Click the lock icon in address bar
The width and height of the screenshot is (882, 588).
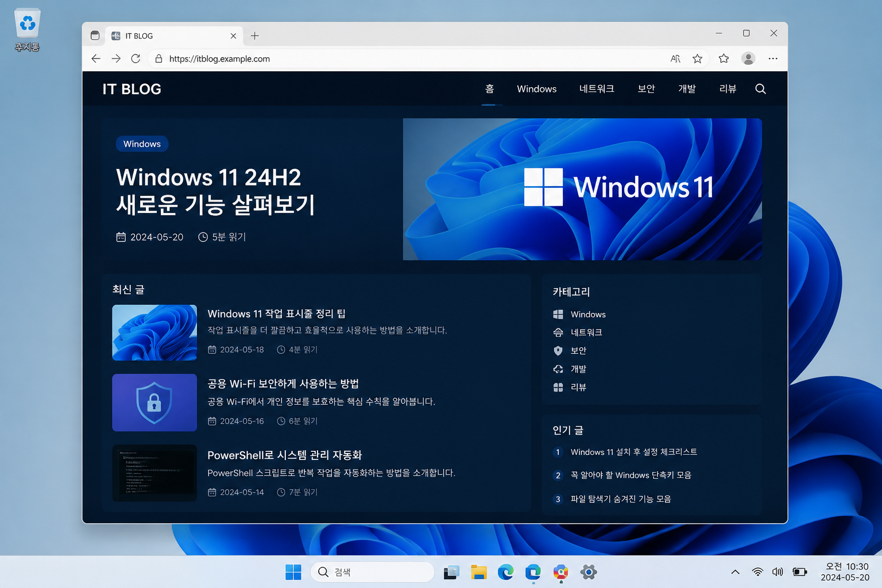[158, 59]
